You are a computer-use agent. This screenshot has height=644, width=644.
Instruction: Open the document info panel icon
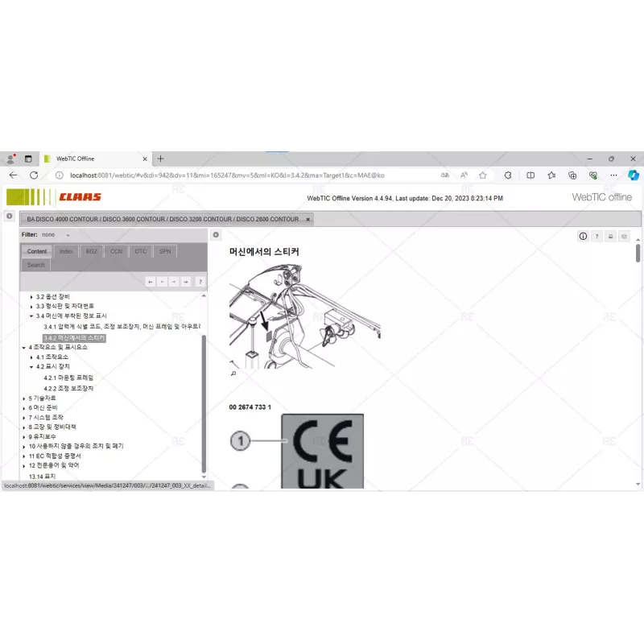click(x=583, y=236)
